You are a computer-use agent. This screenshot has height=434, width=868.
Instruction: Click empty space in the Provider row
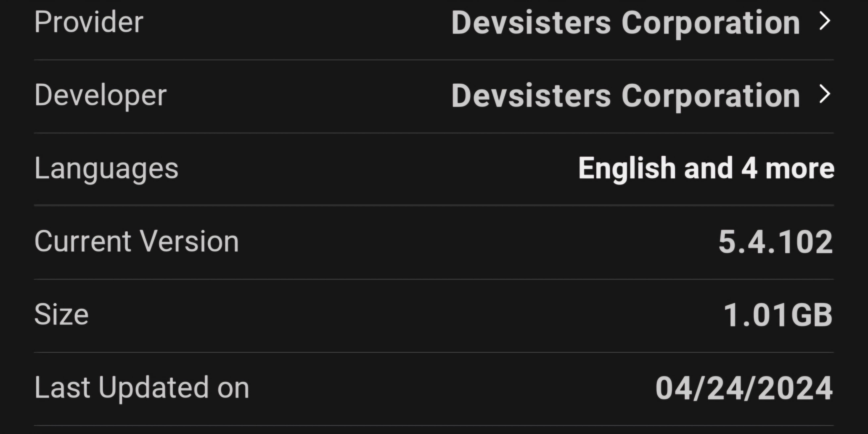tap(297, 22)
